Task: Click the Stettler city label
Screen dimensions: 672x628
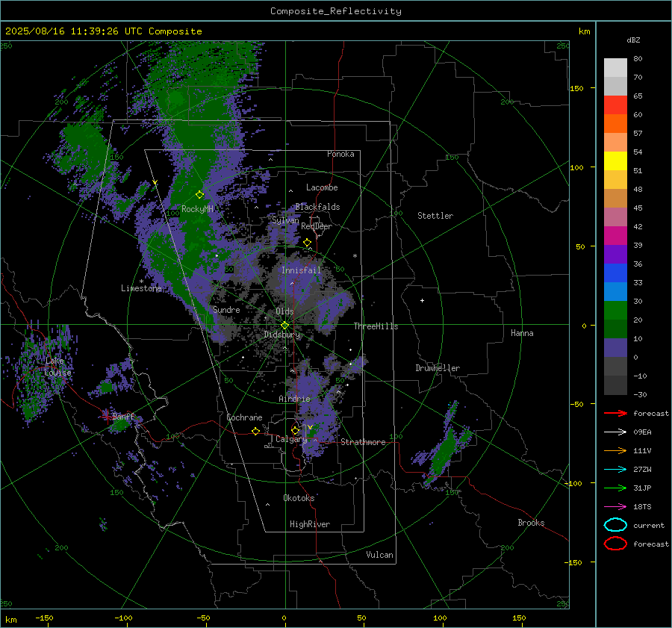Action: (x=435, y=216)
